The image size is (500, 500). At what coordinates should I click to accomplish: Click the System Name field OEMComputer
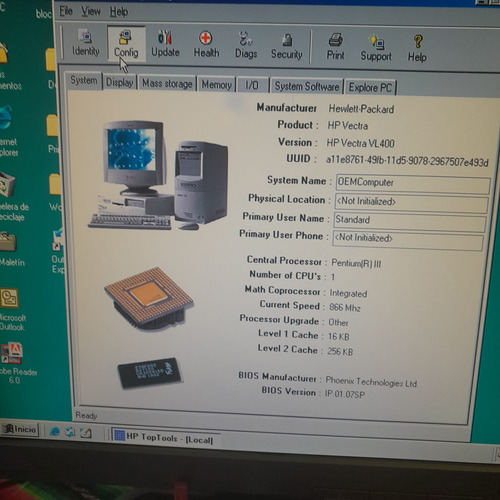[x=413, y=184]
